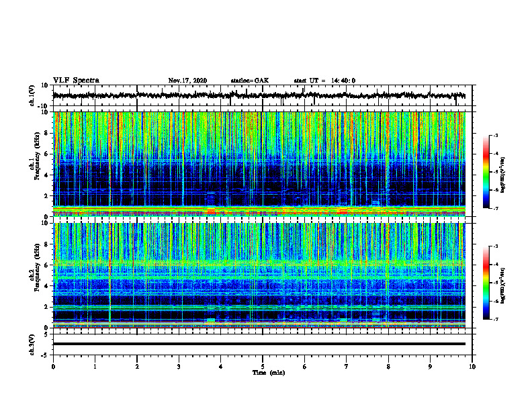The height and width of the screenshot is (411, 532).
Task: Click the color scale bar beside ch.1 spectrogram
Action: point(486,172)
